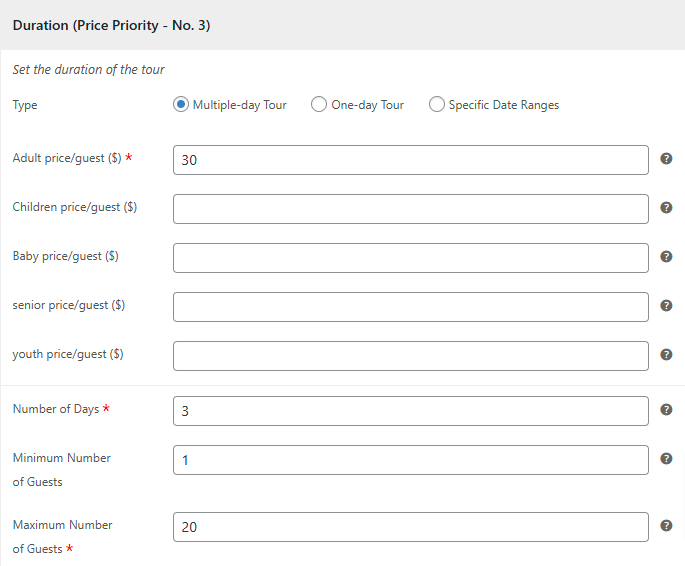Click into the Children price/guest field

(410, 209)
